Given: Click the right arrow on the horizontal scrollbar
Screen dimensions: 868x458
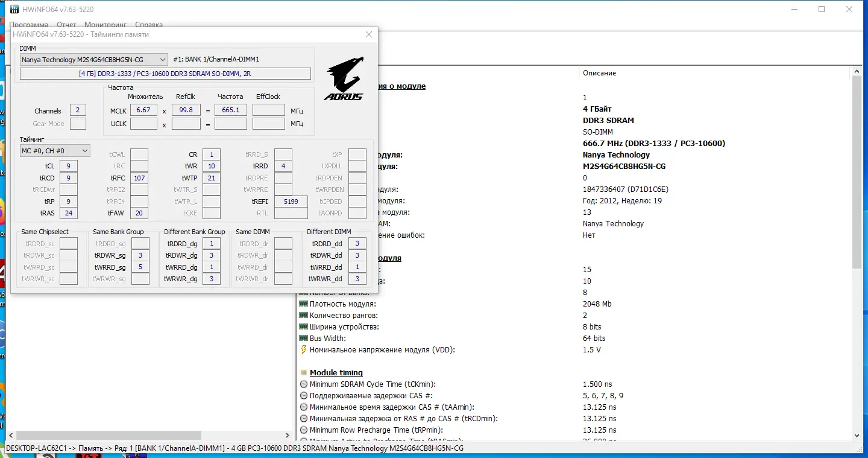Looking at the screenshot, I should click(287, 435).
